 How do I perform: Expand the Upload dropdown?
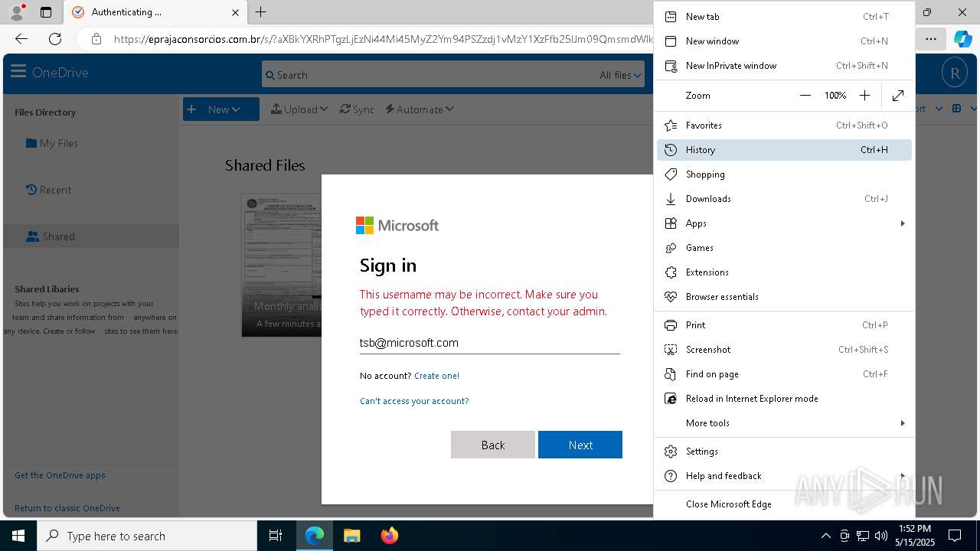coord(299,109)
